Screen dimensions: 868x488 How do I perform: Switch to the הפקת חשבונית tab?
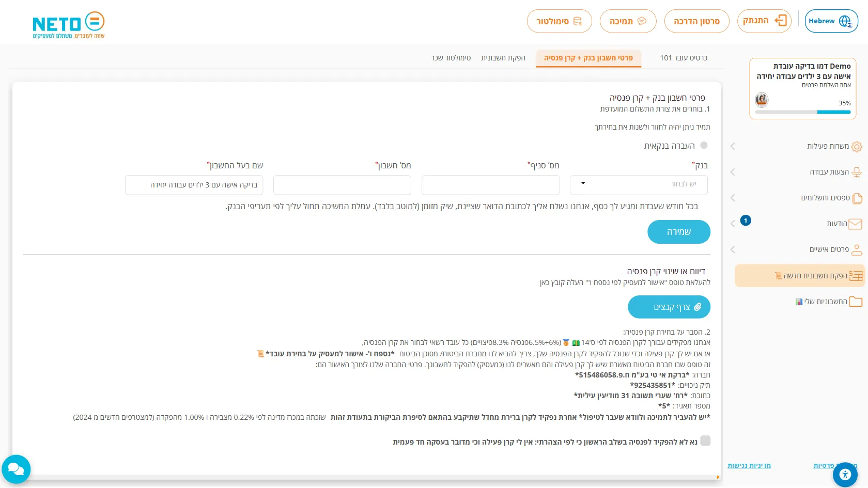(x=503, y=58)
